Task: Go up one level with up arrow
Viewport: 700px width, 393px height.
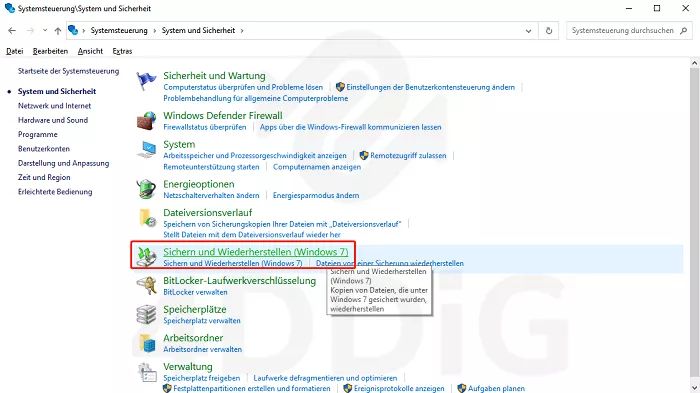Action: point(58,30)
